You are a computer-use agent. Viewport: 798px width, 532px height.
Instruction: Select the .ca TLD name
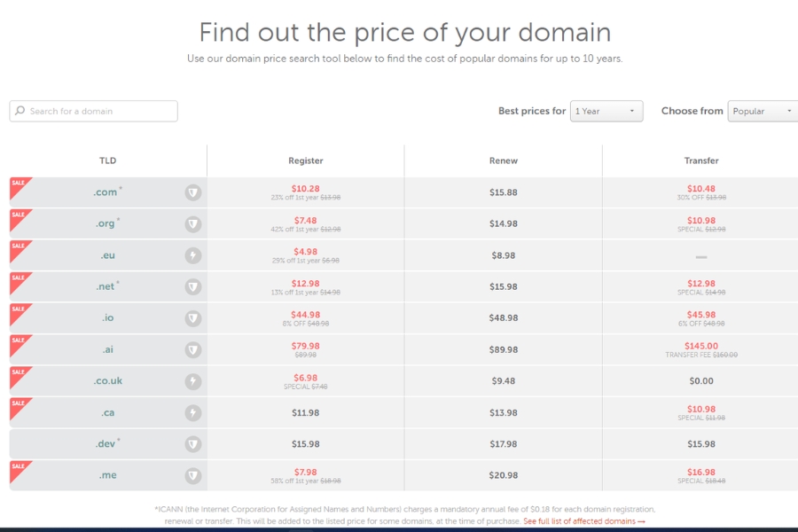click(107, 412)
